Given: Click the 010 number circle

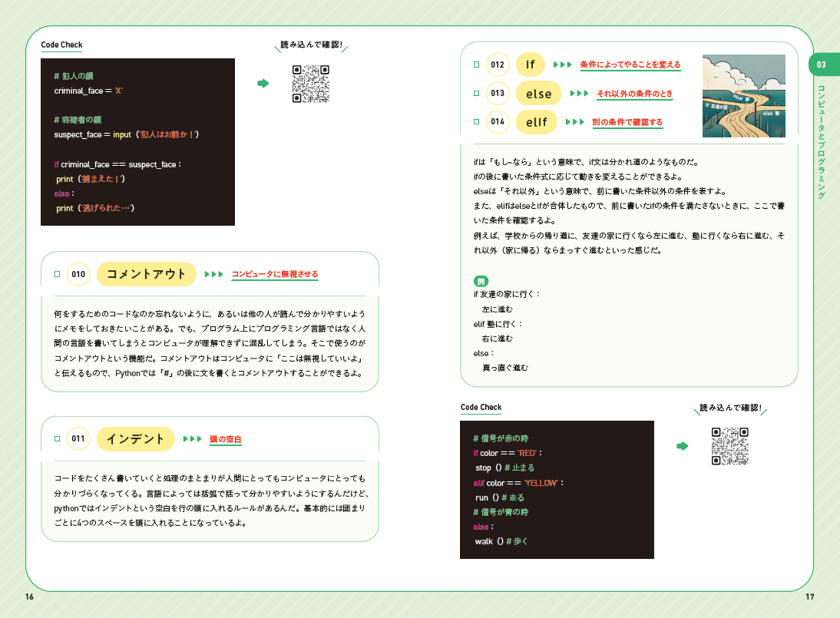Looking at the screenshot, I should tap(78, 274).
